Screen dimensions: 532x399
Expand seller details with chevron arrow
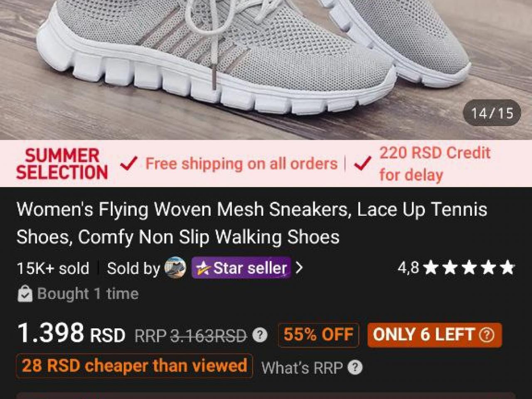point(299,268)
